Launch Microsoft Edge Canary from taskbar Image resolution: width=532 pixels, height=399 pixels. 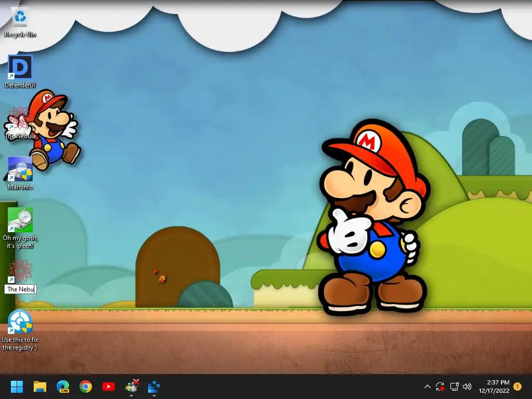click(x=63, y=387)
